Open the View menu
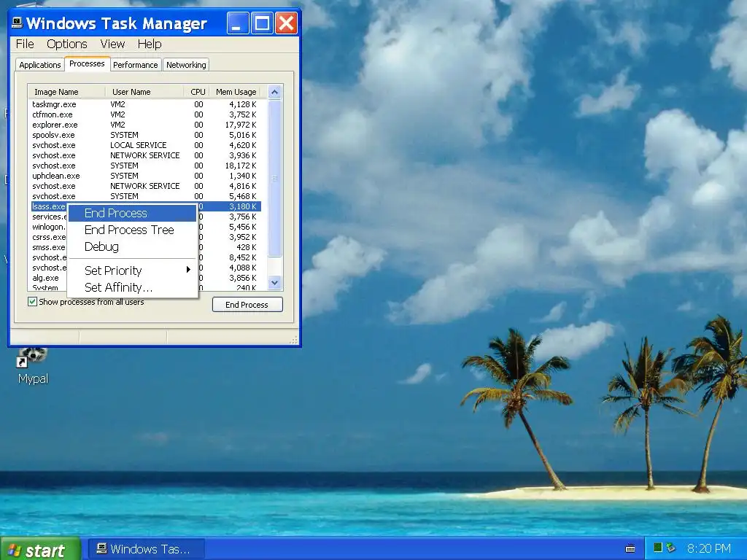This screenshot has width=747, height=560. coord(112,44)
